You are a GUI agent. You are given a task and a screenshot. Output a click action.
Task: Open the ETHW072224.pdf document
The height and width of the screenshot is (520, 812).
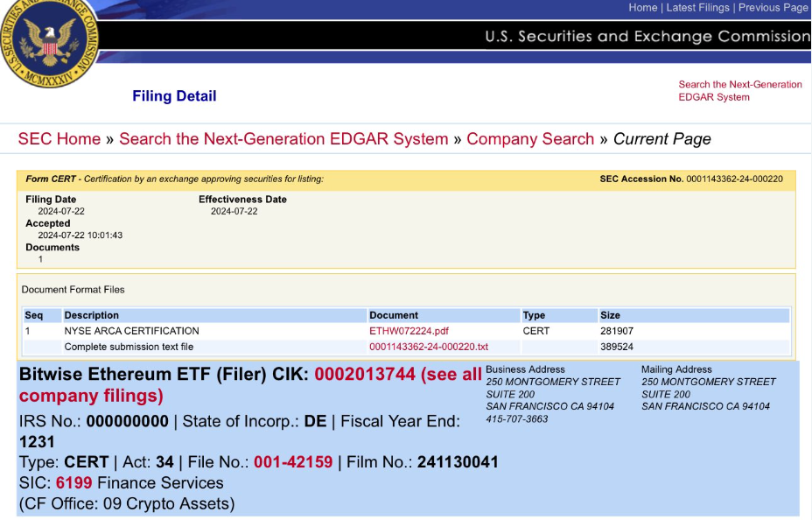[409, 331]
